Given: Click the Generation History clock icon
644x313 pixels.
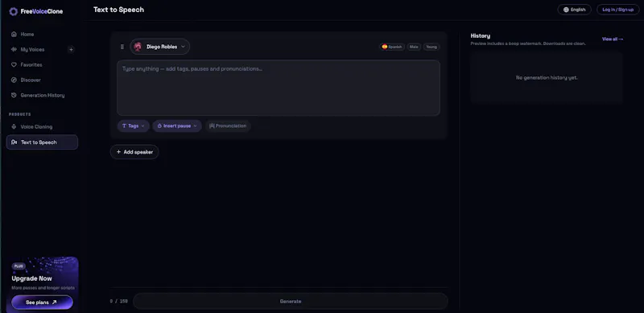Looking at the screenshot, I should tap(14, 95).
